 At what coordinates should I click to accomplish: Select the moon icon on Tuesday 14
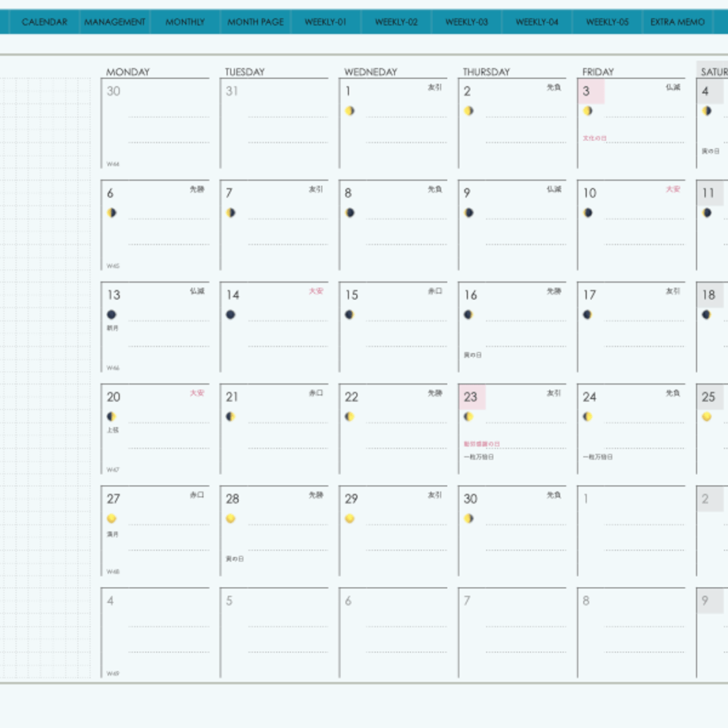pyautogui.click(x=231, y=314)
